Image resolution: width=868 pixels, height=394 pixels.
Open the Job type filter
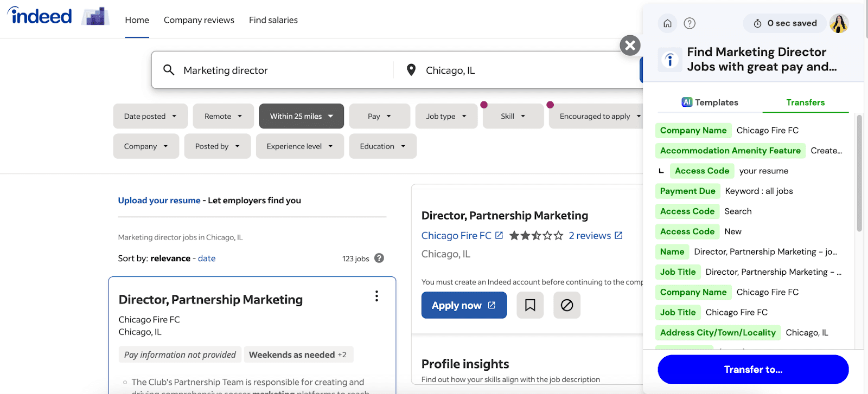point(446,116)
